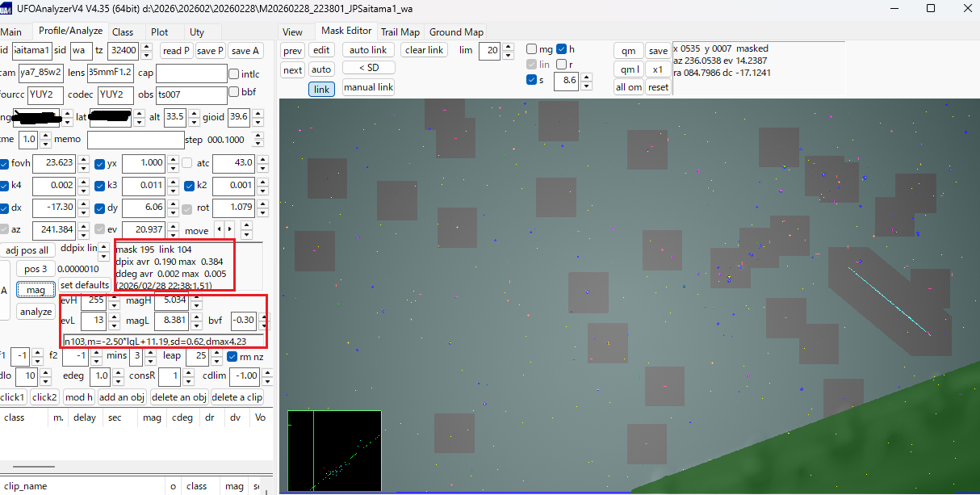Image resolution: width=980 pixels, height=495 pixels.
Task: Go to the Ground Map tab
Action: pyautogui.click(x=456, y=32)
